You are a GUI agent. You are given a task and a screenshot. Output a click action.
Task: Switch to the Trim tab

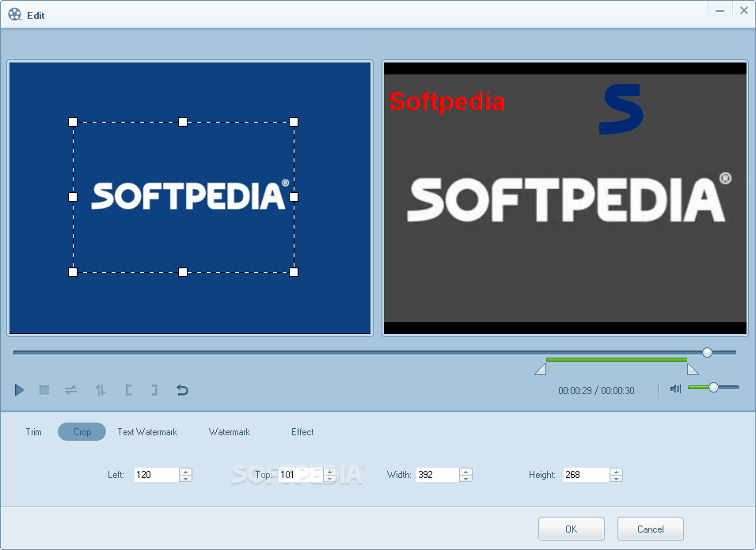coord(34,432)
